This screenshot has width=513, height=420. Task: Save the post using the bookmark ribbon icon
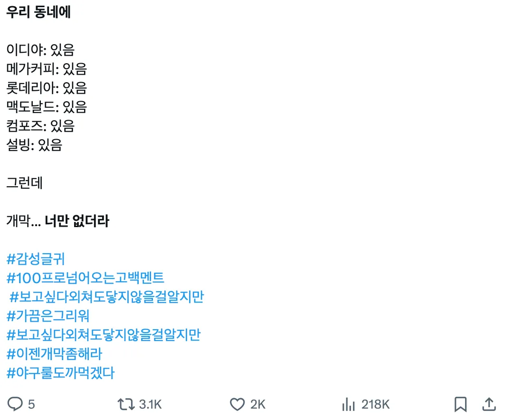[x=459, y=405]
